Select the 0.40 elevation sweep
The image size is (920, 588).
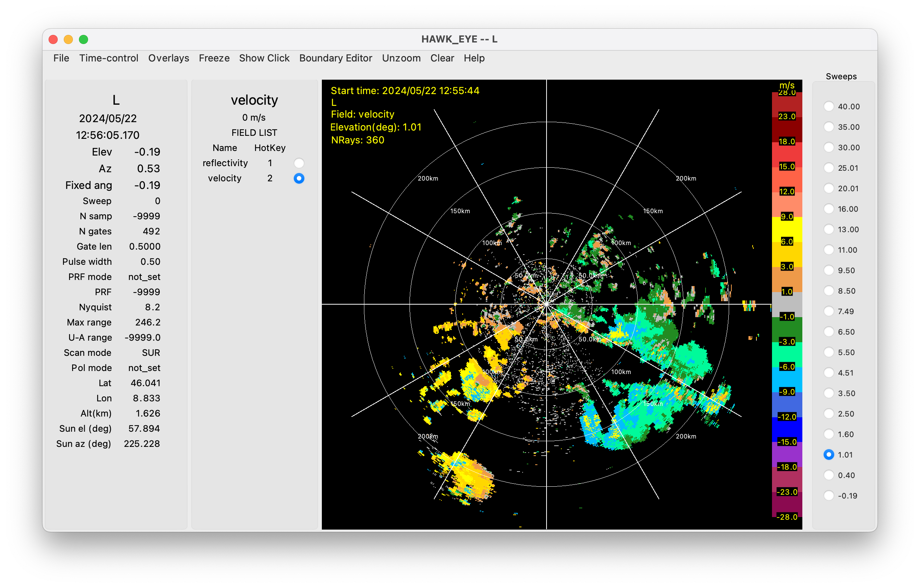coord(828,475)
